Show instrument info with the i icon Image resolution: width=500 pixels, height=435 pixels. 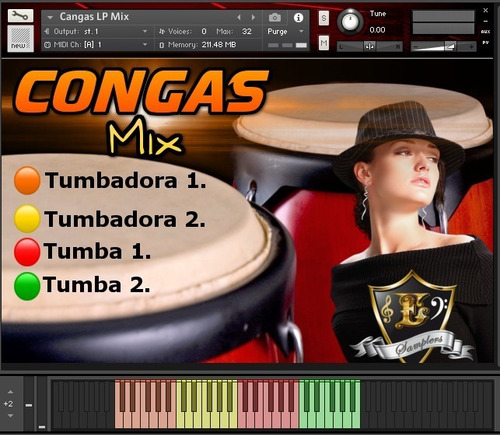click(x=298, y=17)
